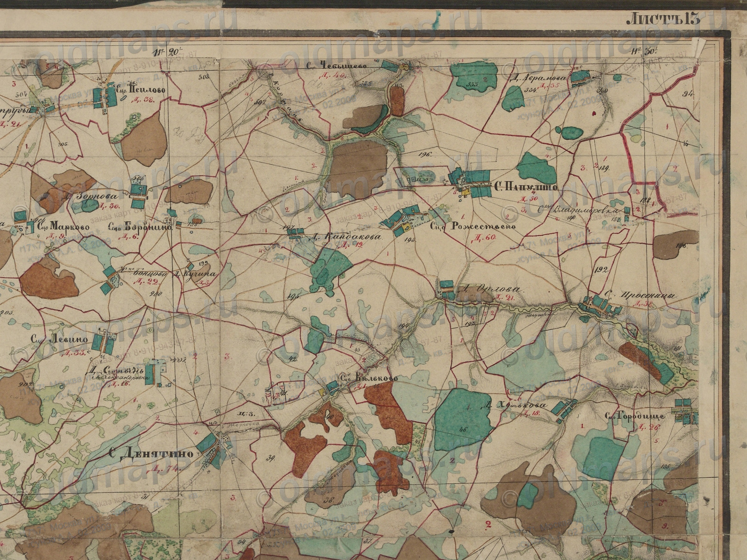Click the Сц. Псилово settlement label
Viewport: 747px width, 560px height.
(x=141, y=91)
